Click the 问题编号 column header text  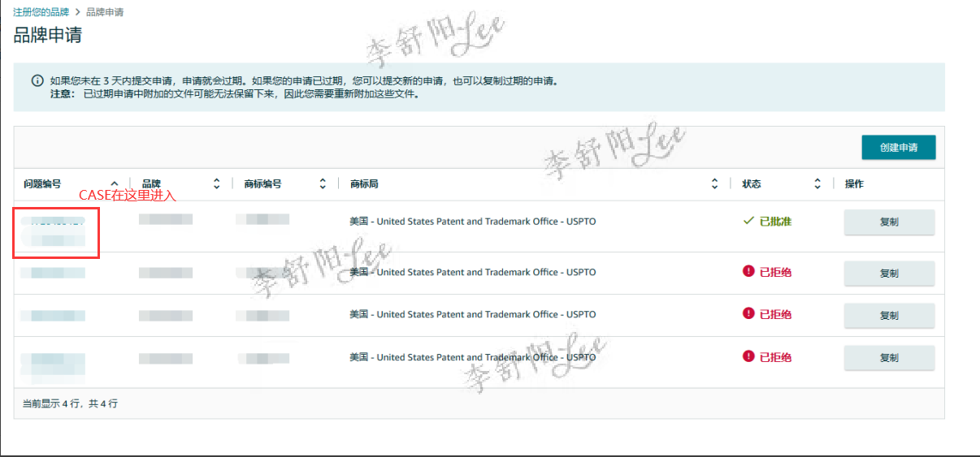(x=42, y=184)
